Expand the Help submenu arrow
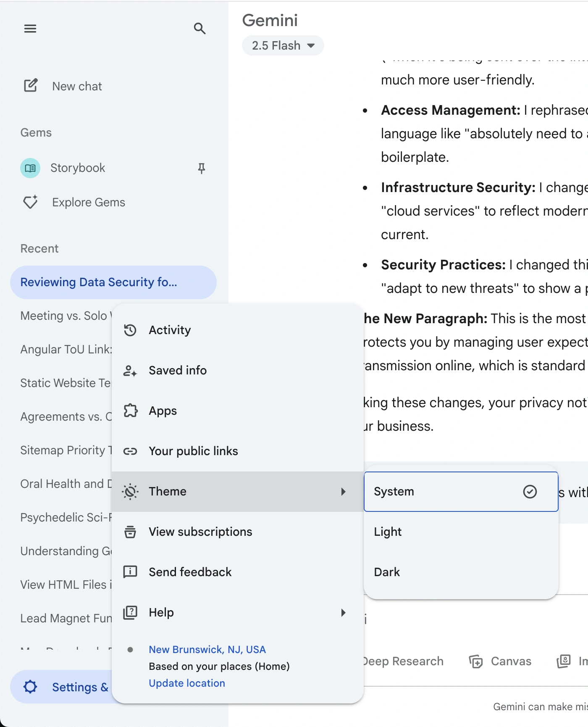Image resolution: width=588 pixels, height=727 pixels. coord(343,613)
